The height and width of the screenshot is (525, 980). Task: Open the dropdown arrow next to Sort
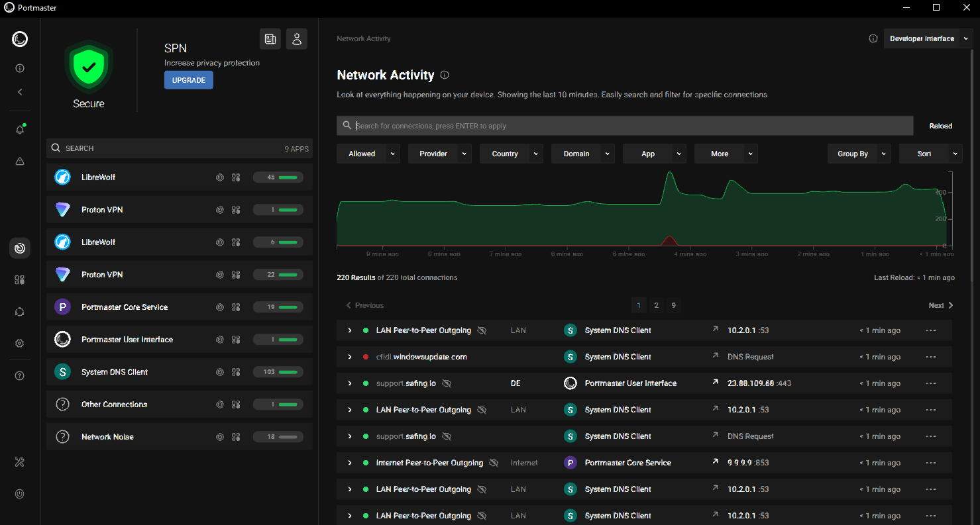point(955,154)
